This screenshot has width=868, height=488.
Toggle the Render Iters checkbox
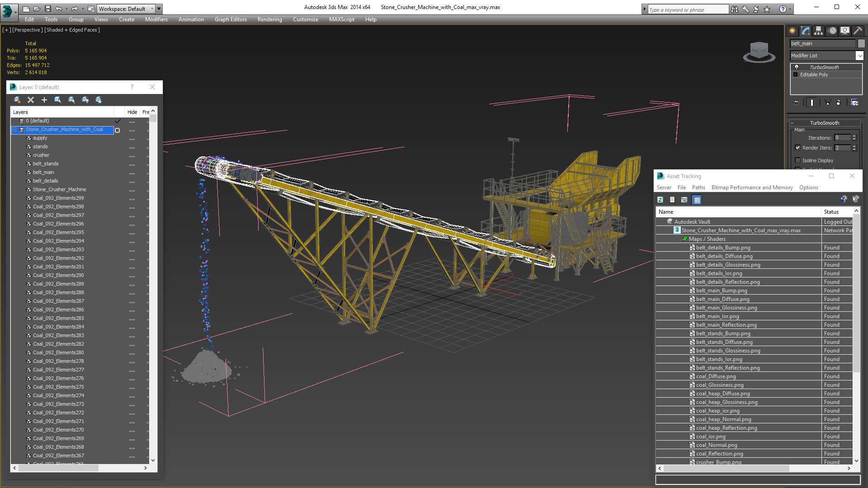point(797,148)
